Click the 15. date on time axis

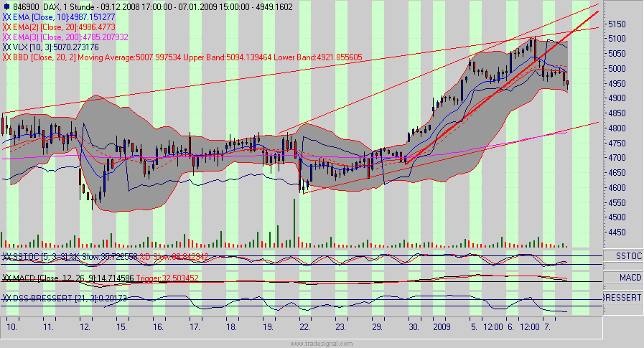tap(121, 326)
